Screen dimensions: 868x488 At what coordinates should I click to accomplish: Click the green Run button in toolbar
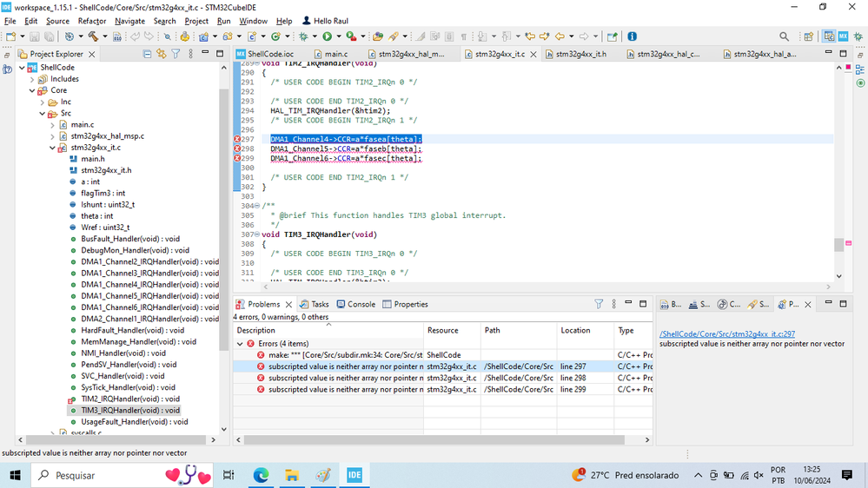(328, 36)
